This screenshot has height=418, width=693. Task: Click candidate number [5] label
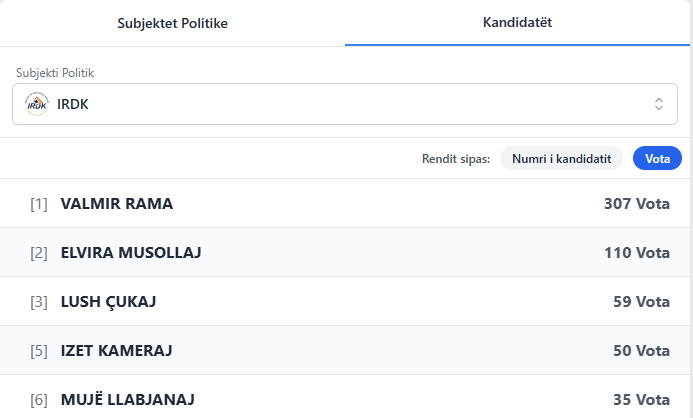[39, 351]
